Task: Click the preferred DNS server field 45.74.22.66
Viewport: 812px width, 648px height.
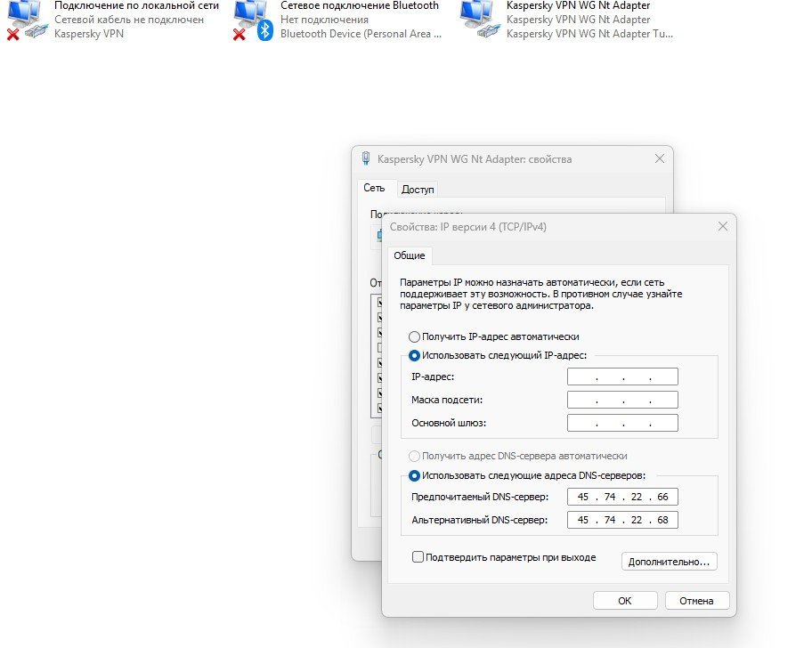Action: click(622, 497)
